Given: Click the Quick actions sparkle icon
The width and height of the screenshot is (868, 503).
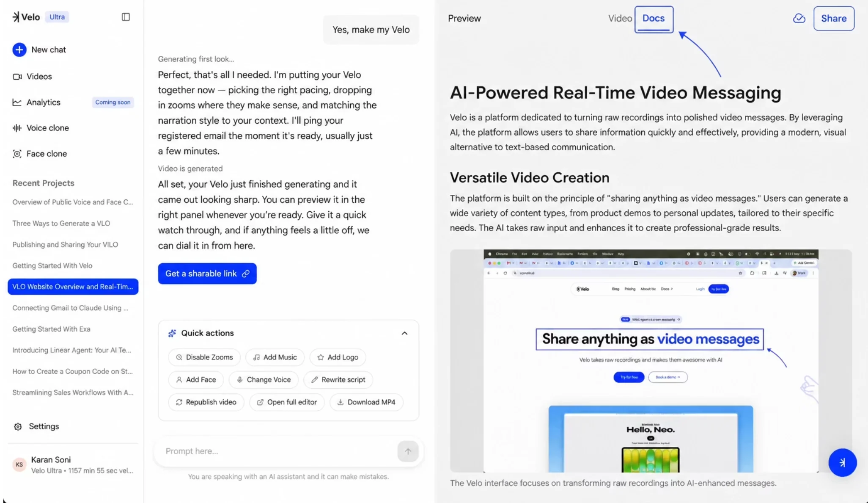Looking at the screenshot, I should pyautogui.click(x=172, y=333).
